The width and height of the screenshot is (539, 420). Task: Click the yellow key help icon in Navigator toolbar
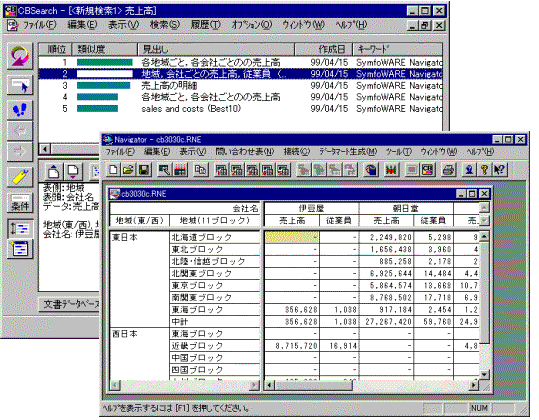(484, 170)
